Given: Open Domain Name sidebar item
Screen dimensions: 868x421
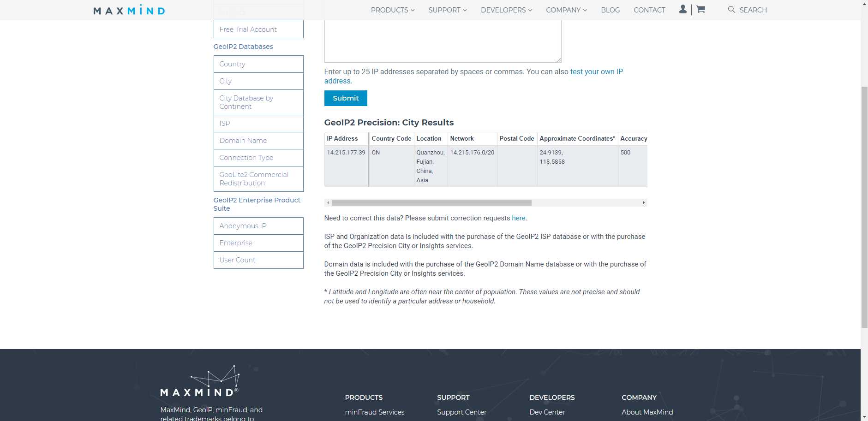Looking at the screenshot, I should 258,141.
